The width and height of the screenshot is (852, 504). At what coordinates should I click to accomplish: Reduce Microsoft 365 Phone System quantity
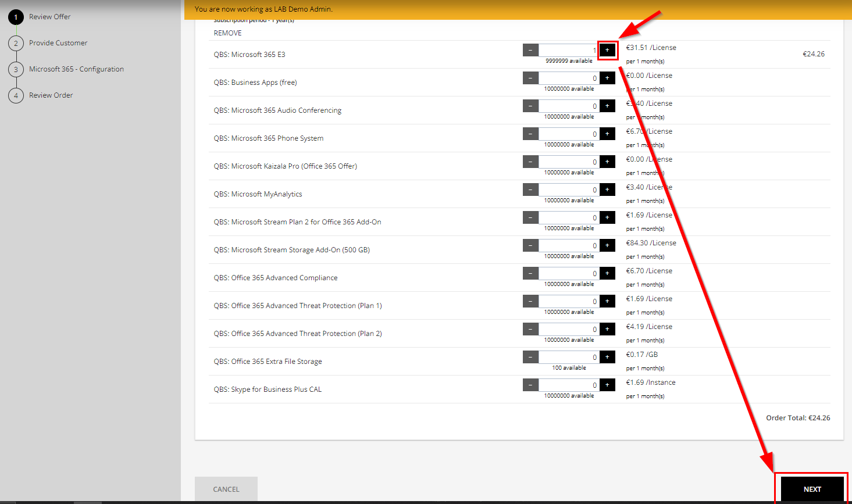[x=530, y=134]
